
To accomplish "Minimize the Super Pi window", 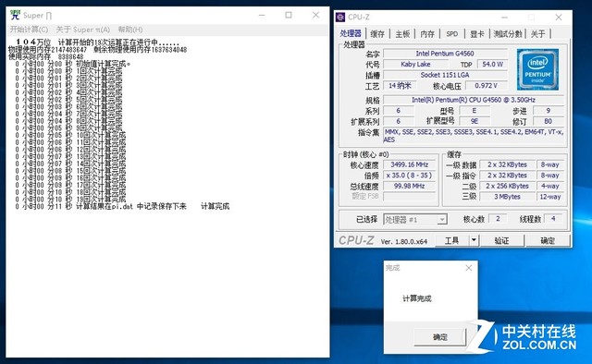I will coord(262,15).
